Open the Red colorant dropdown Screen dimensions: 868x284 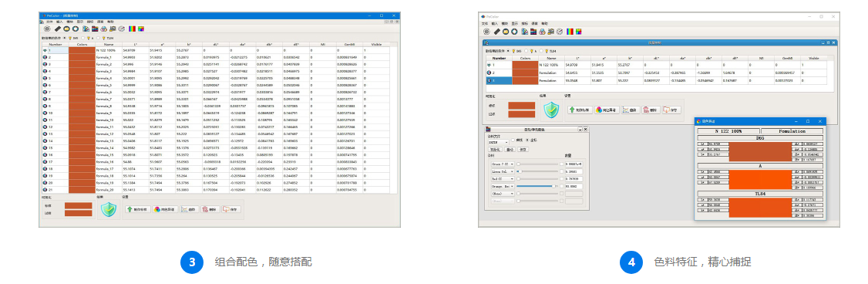503,178
